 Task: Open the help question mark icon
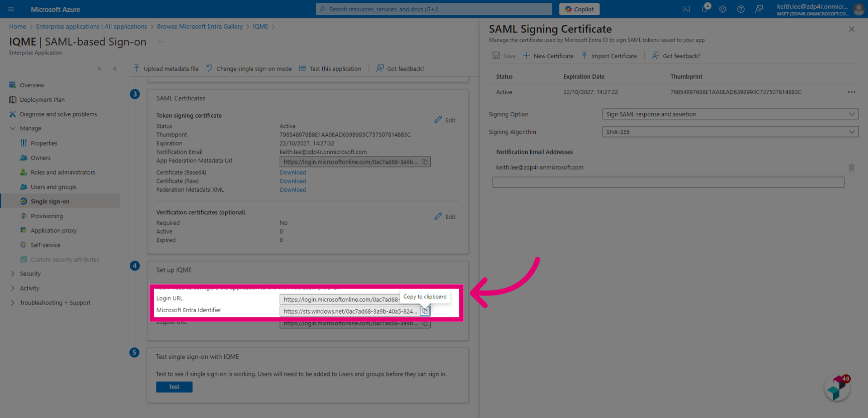[741, 9]
